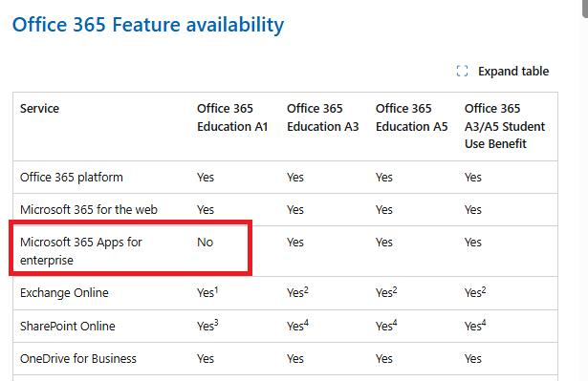Screen dimensions: 588x381
Task: Click the Yes cell for OneDrive for Business under A1
Action: pyautogui.click(x=206, y=358)
